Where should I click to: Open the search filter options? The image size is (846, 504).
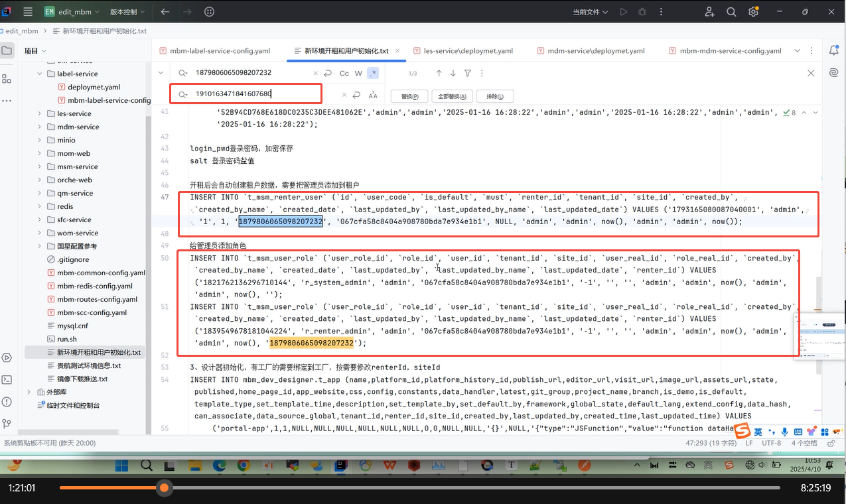click(468, 73)
